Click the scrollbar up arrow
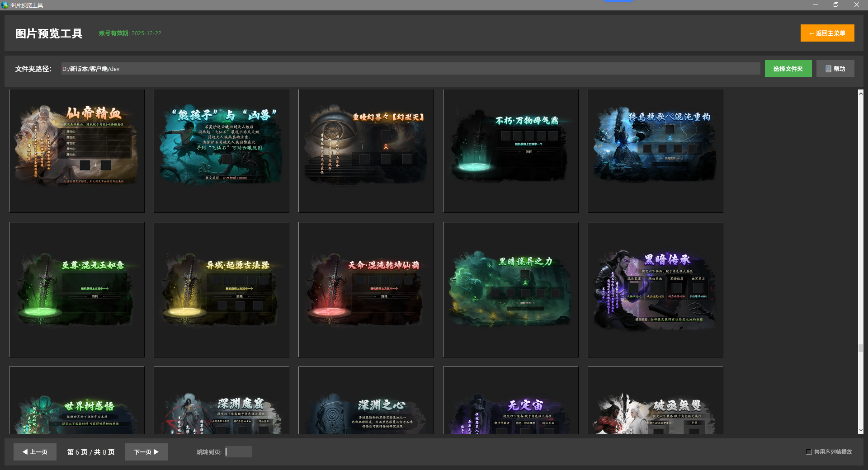 point(861,93)
